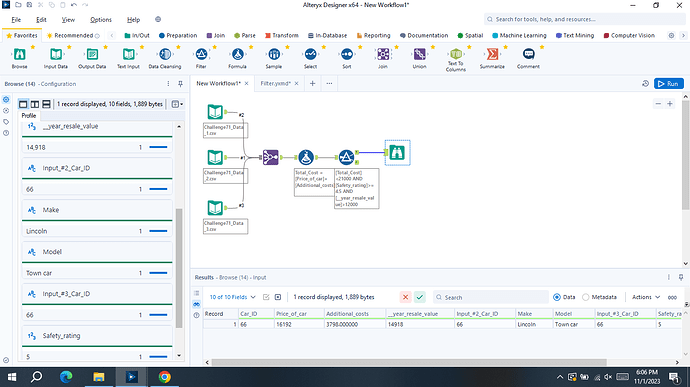Click the Filter node on canvas
Image resolution: width=690 pixels, height=387 pixels.
[346, 157]
